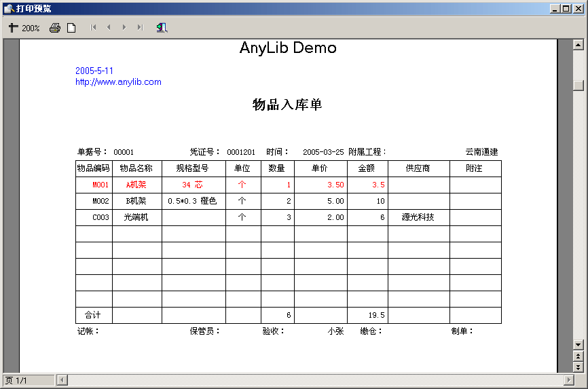This screenshot has width=588, height=389.
Task: Click the B机架 name cell
Action: [136, 201]
